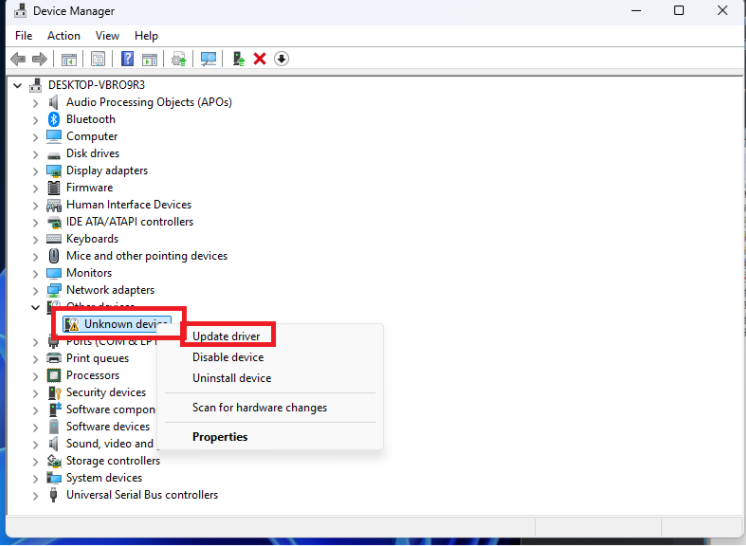
Task: Open the Action menu
Action: pyautogui.click(x=64, y=36)
